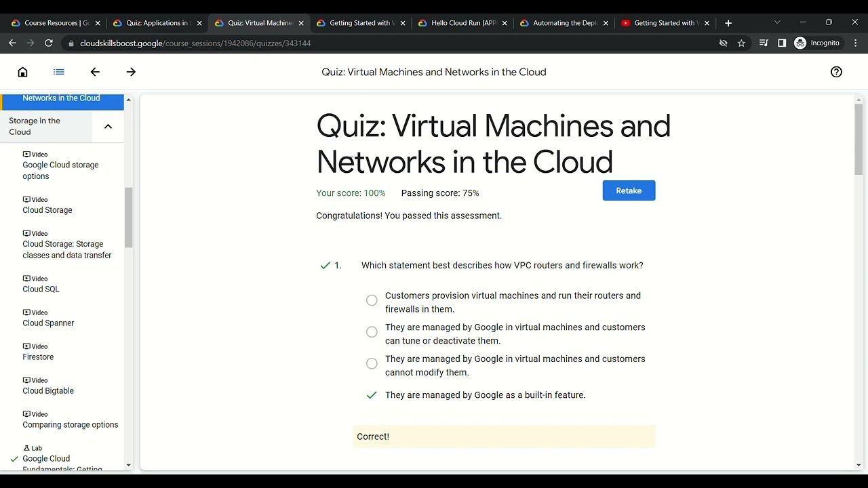Click the Retake button

point(629,190)
